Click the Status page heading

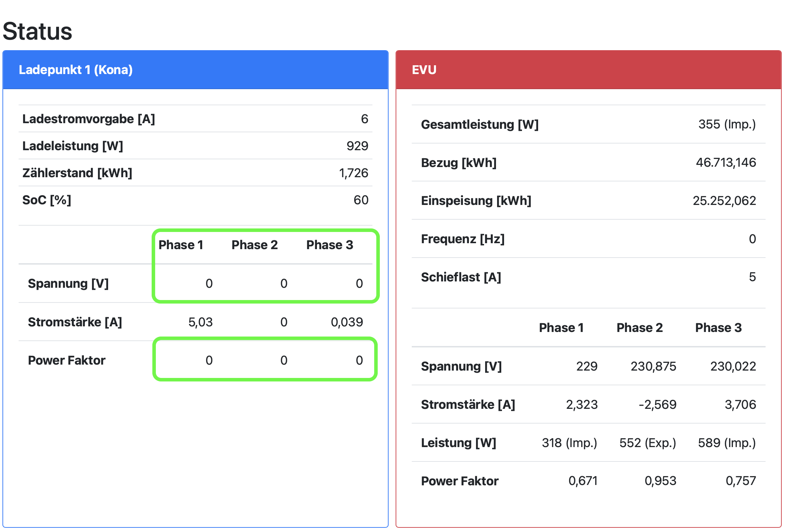pyautogui.click(x=38, y=32)
